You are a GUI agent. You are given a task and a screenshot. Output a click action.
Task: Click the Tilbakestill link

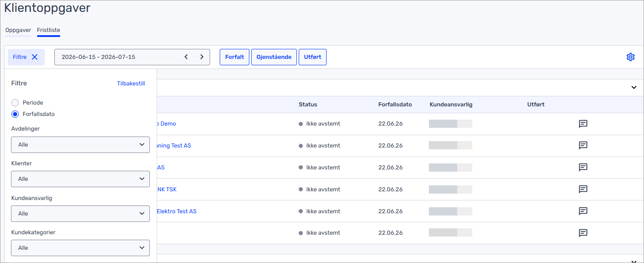131,84
